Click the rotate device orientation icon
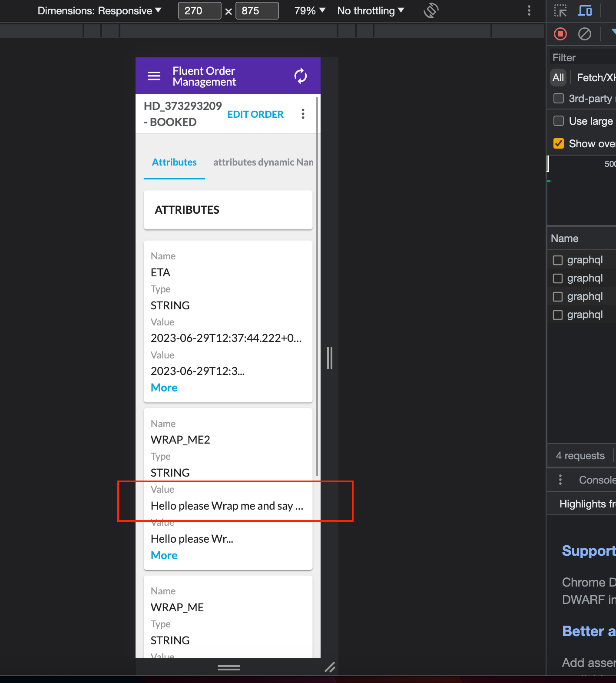This screenshot has width=616, height=683. coord(431,10)
